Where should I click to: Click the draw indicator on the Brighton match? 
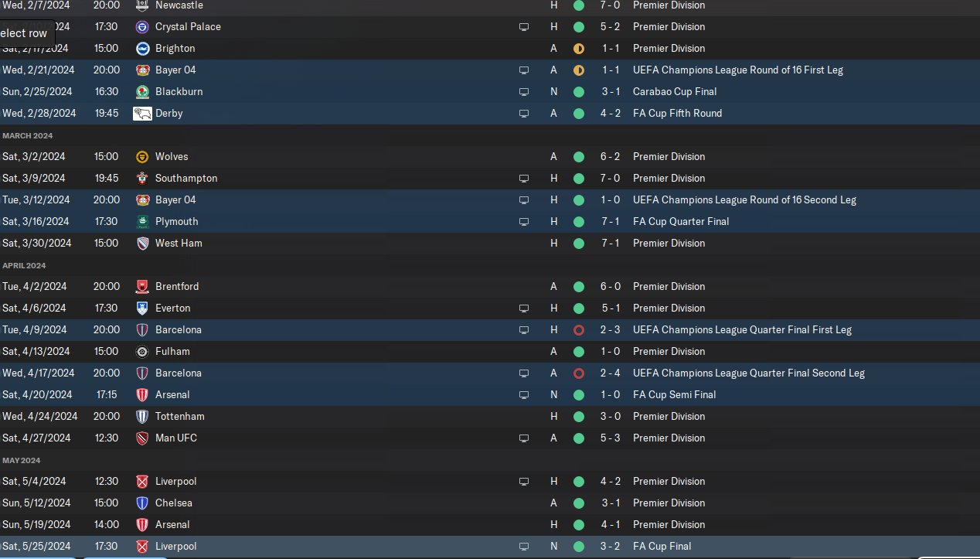tap(578, 48)
